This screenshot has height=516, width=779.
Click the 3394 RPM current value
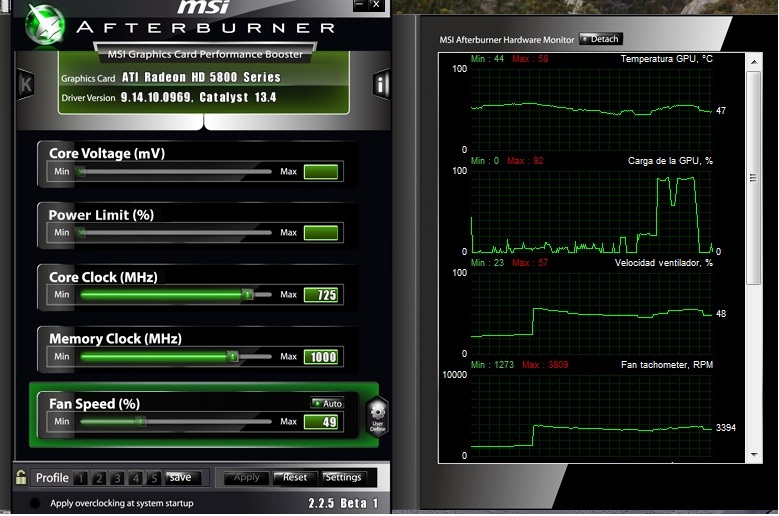(726, 428)
